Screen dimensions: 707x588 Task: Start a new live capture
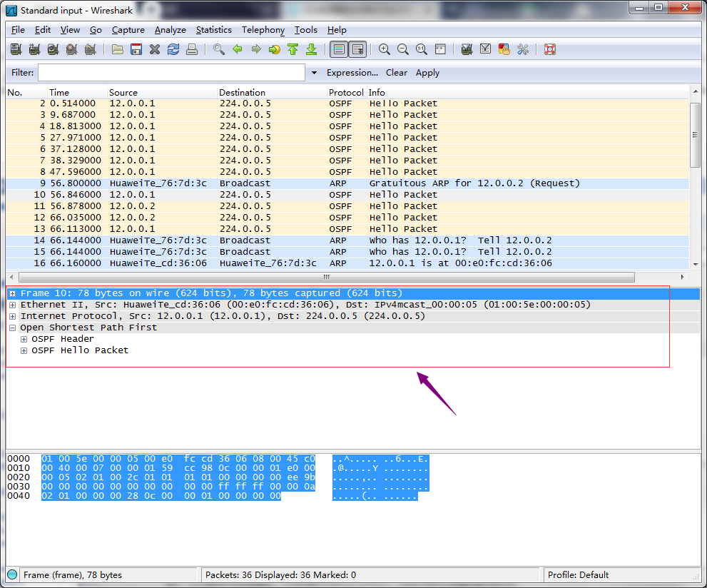click(x=54, y=49)
